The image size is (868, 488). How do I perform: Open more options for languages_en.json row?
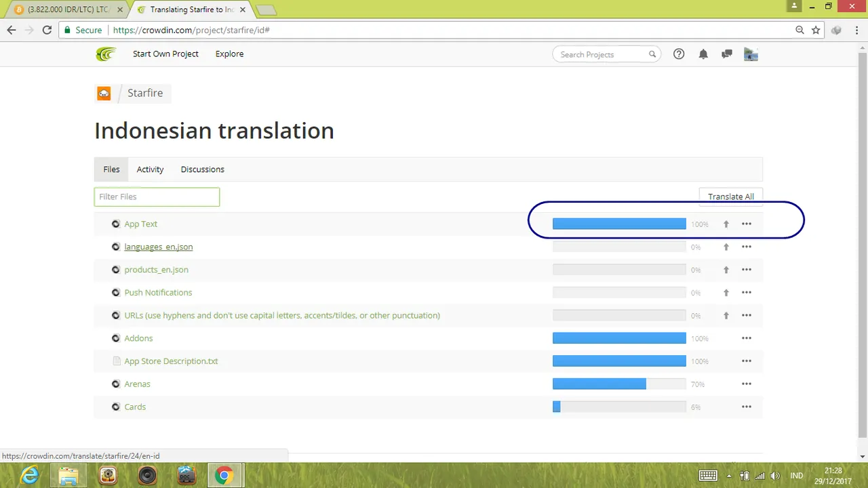(x=747, y=247)
